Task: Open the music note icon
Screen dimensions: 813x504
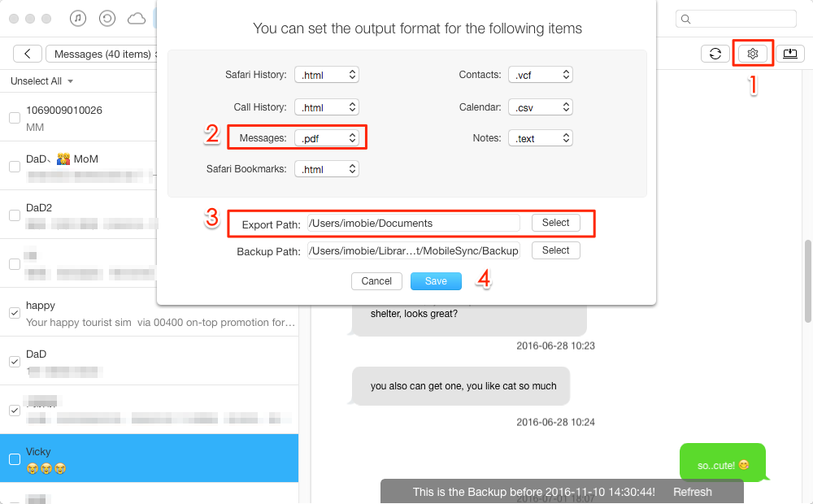Action: (78, 19)
